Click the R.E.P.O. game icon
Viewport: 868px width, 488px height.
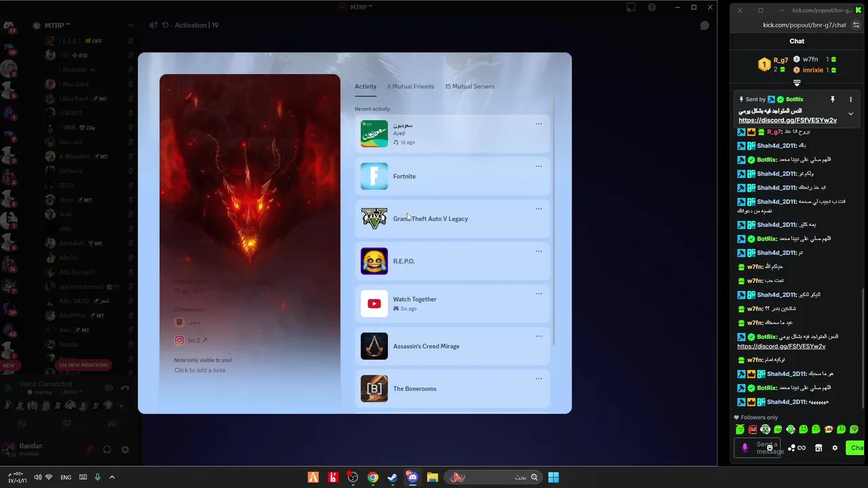click(x=374, y=261)
